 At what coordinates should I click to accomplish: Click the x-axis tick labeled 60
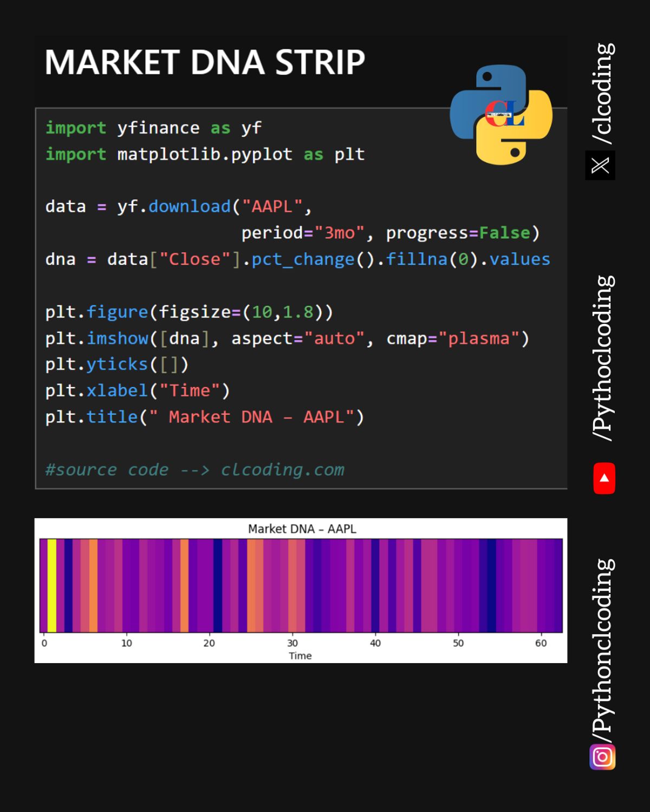(541, 643)
